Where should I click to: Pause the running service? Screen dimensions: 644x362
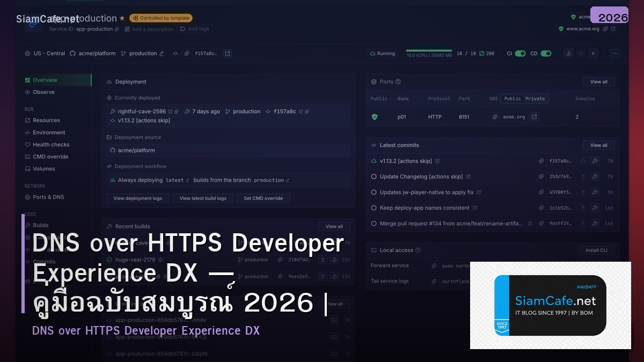pyautogui.click(x=592, y=53)
